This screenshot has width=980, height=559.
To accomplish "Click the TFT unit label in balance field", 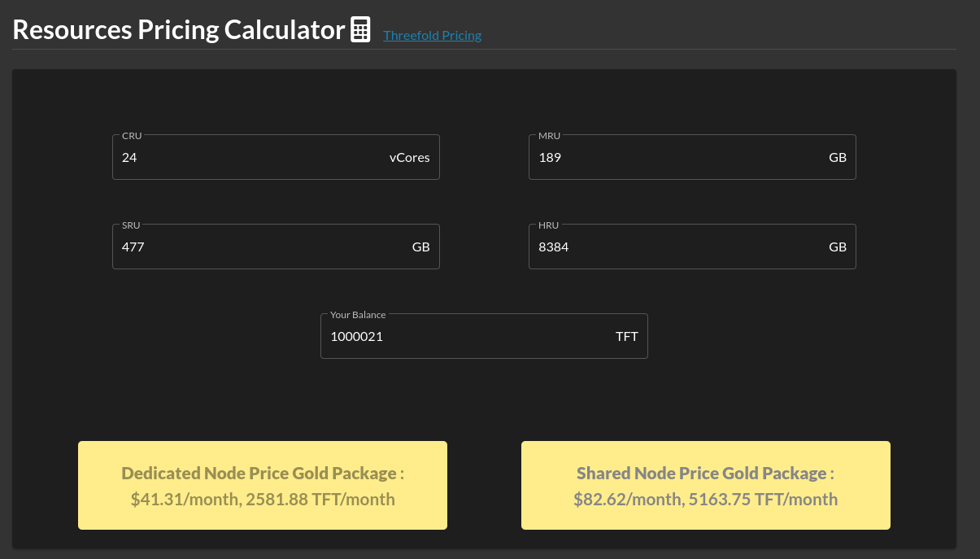I will coord(627,337).
